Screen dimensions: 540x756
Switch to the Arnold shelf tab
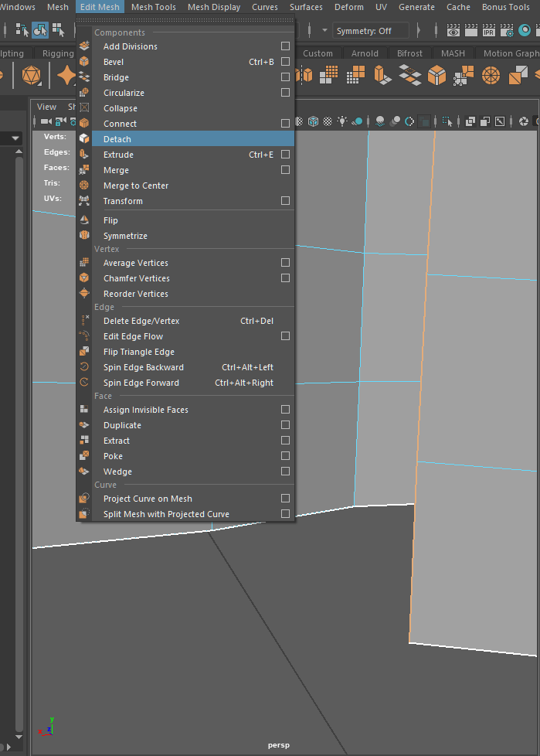[365, 53]
